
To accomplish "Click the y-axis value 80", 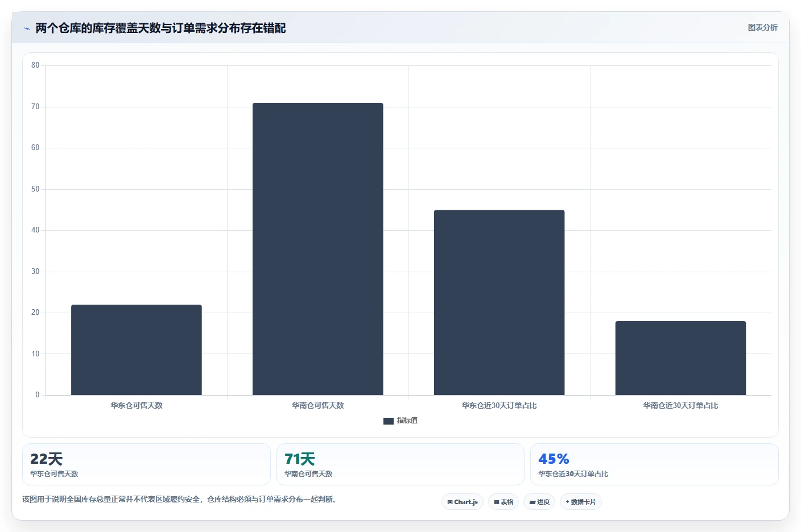I will (35, 65).
